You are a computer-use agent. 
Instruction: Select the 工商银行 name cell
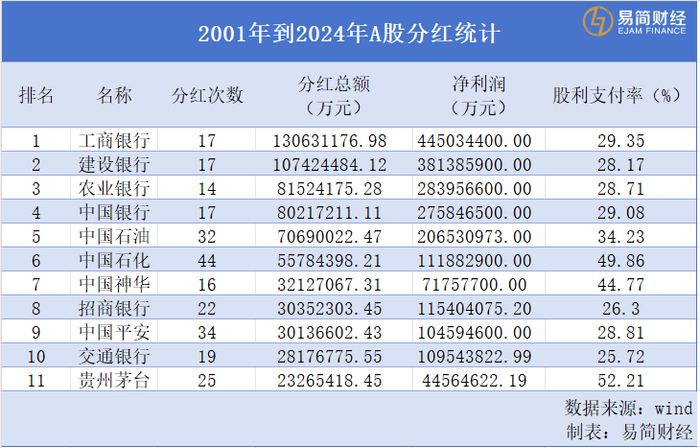(x=114, y=141)
